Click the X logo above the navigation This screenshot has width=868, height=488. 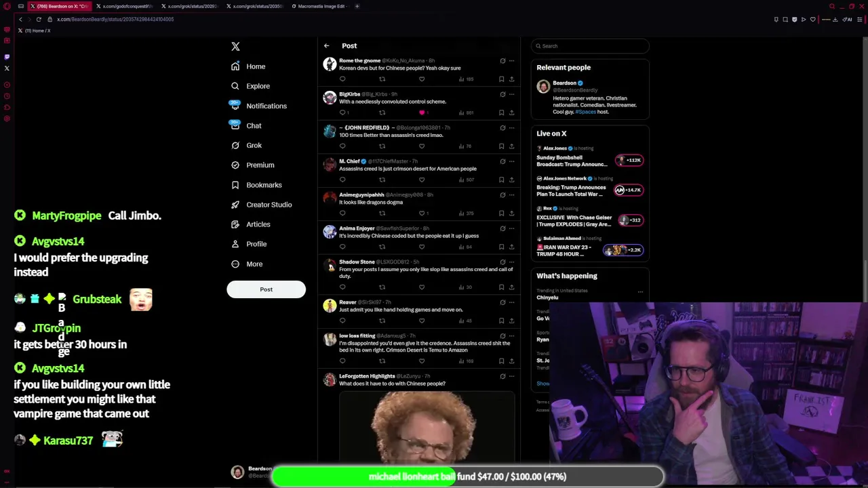(x=235, y=46)
